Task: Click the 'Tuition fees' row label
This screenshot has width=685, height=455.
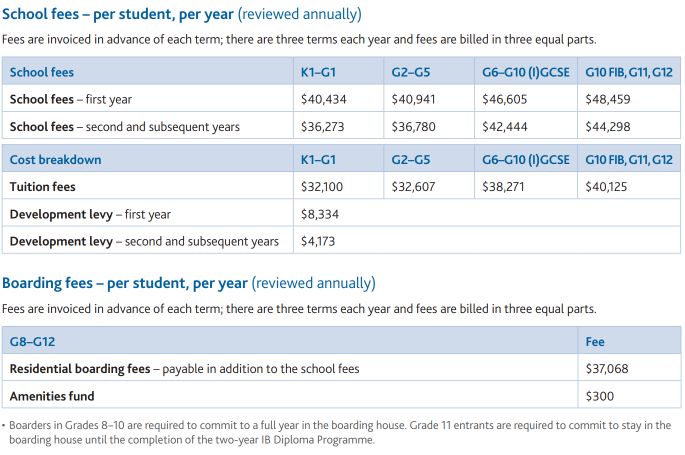Action: pos(43,187)
